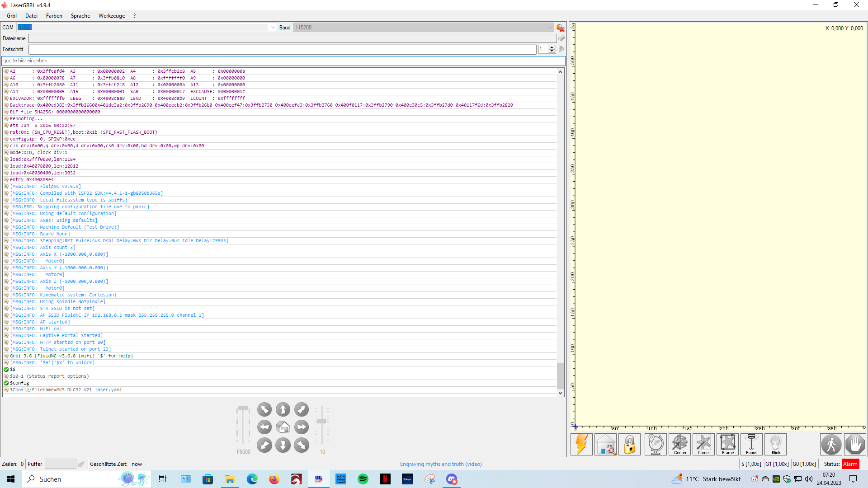This screenshot has width=868, height=488.
Task: Open the Engraving myths and truth video link
Action: coord(441,464)
